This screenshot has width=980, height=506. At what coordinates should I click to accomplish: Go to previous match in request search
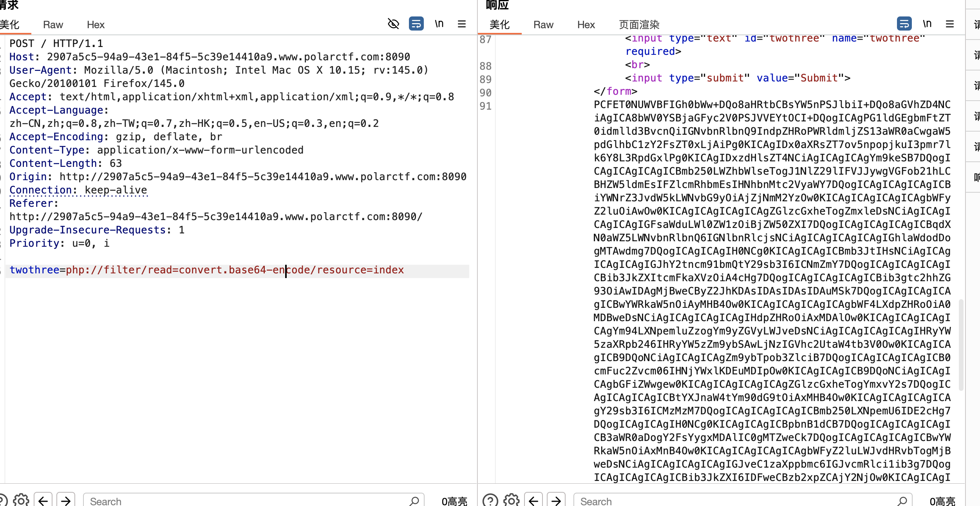tap(43, 500)
